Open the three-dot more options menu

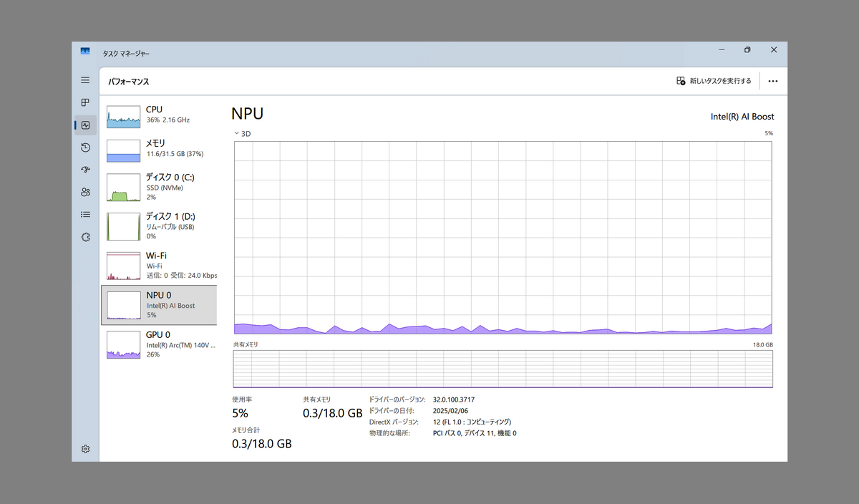pyautogui.click(x=772, y=81)
